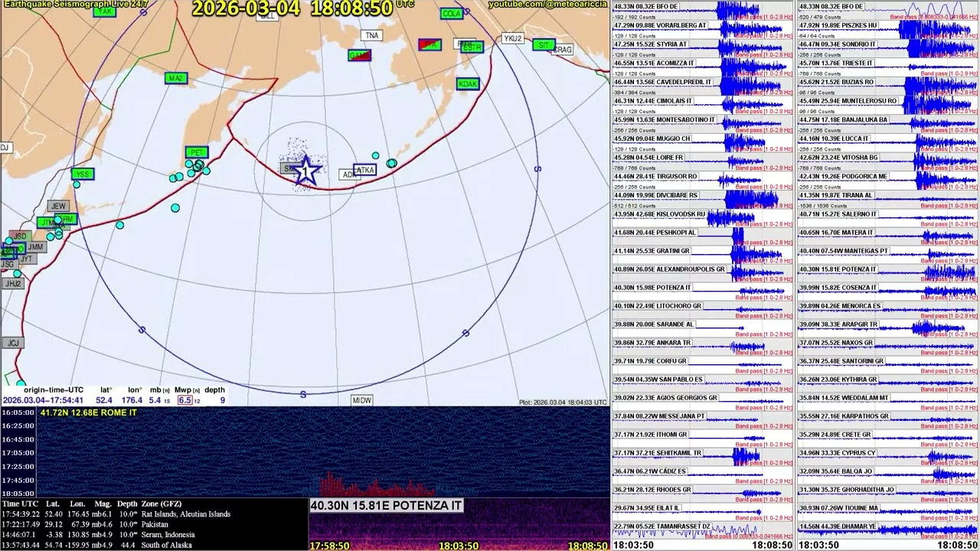980x551 pixels.
Task: Click the MA2 station box on map
Action: click(176, 78)
